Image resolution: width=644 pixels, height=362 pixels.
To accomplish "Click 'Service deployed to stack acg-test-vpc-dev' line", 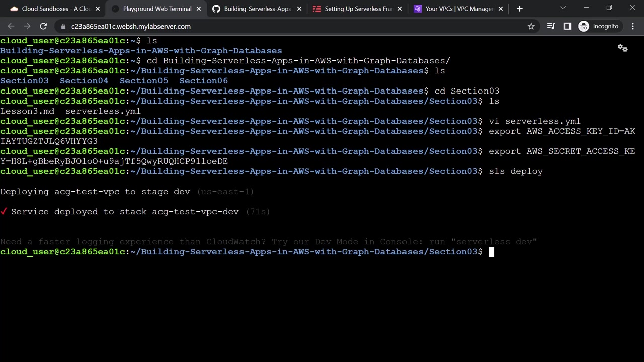I will pos(135,212).
